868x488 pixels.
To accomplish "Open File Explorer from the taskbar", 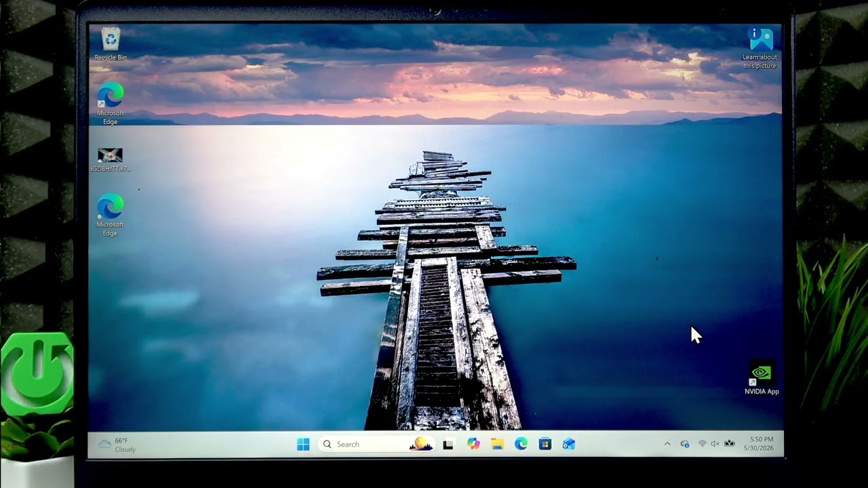I will pyautogui.click(x=497, y=444).
